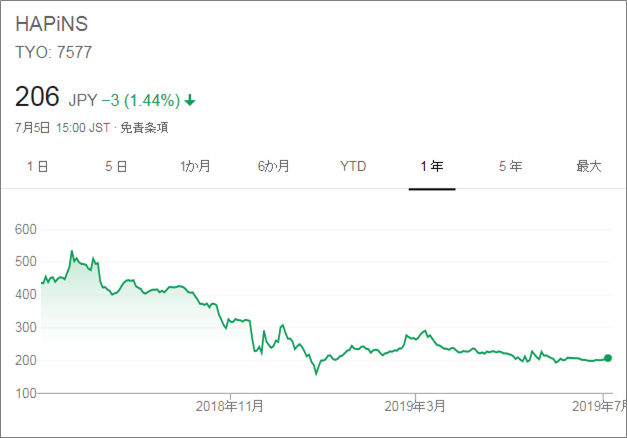Click the TYO: 7577 ticker text

tap(54, 52)
